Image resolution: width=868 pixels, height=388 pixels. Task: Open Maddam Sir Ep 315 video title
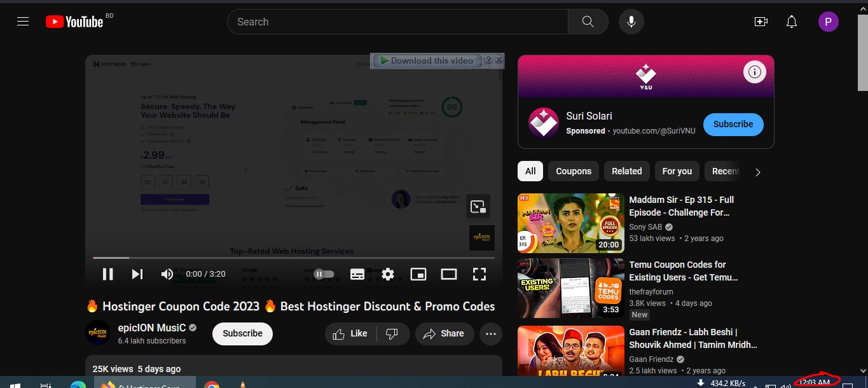pos(682,206)
